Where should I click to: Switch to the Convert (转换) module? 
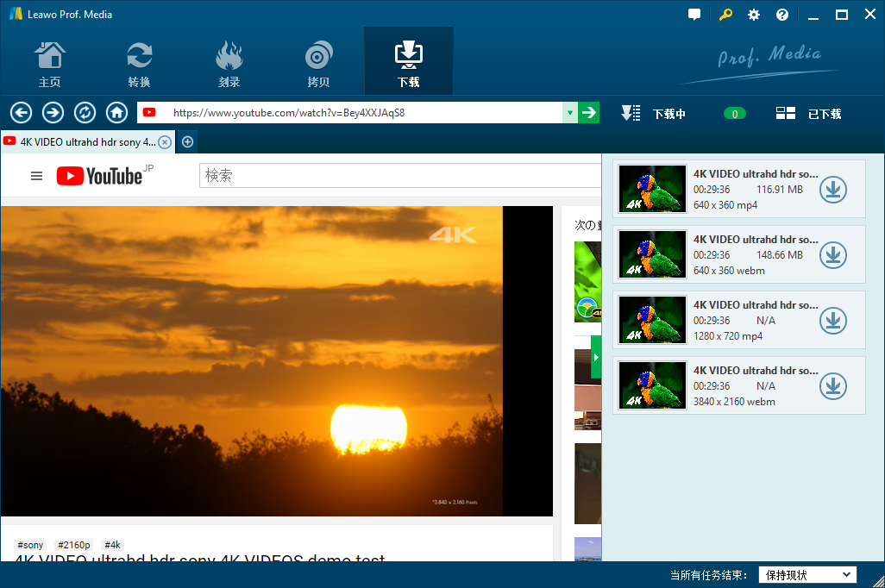click(139, 65)
